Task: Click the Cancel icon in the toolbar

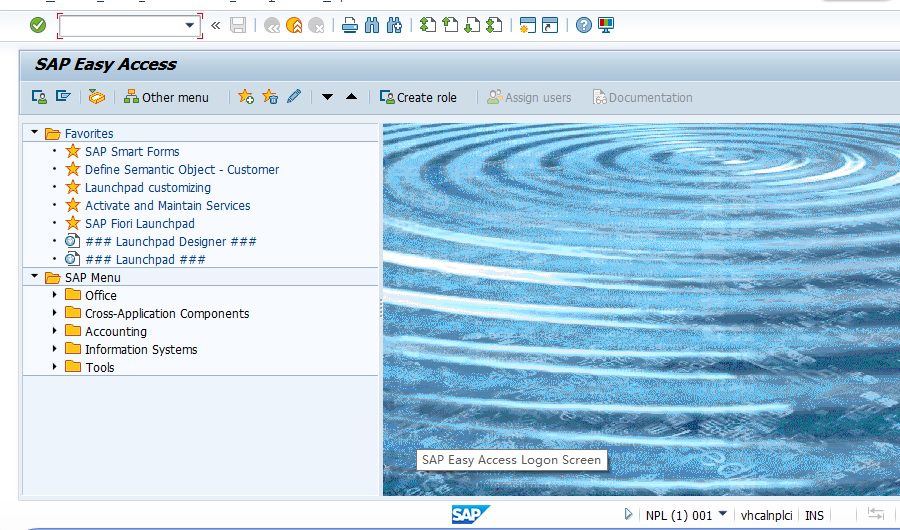Action: pos(316,25)
